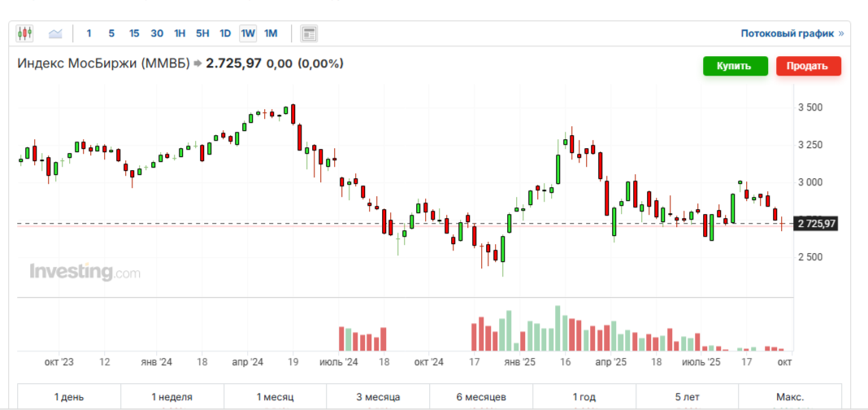This screenshot has width=868, height=410.
Task: Click the апр '25 date axis label
Action: point(610,362)
